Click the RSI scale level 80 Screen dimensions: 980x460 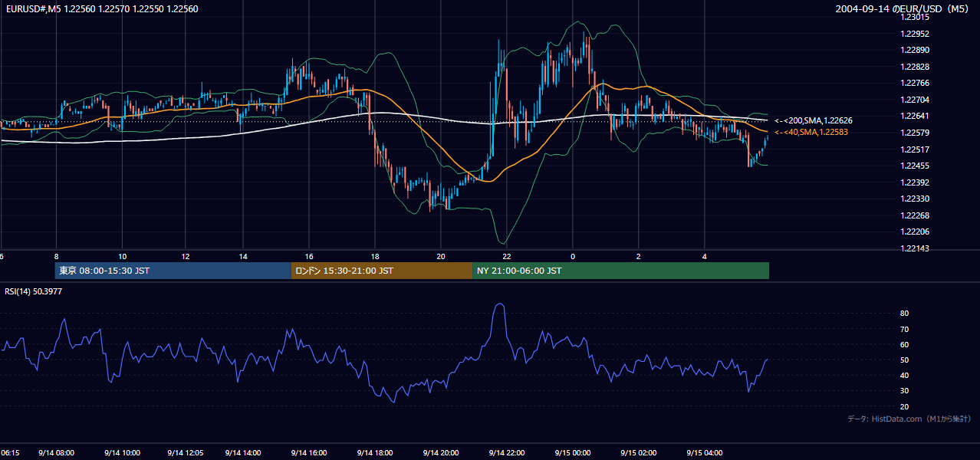click(x=905, y=314)
